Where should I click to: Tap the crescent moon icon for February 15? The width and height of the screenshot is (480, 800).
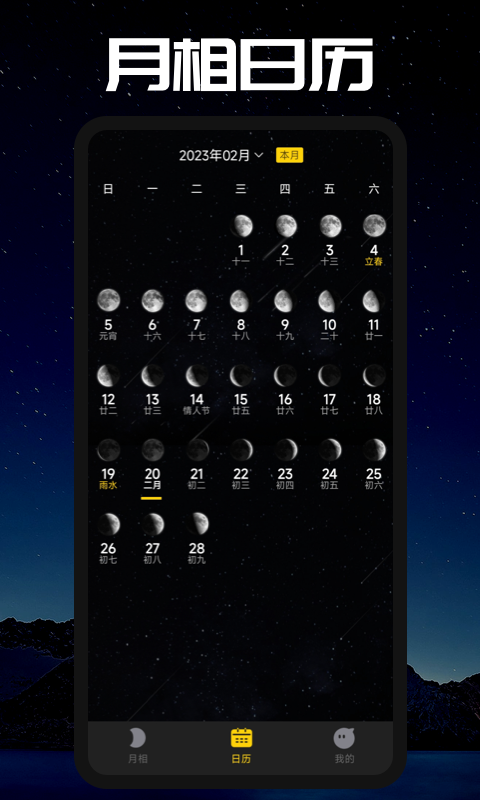pos(241,376)
